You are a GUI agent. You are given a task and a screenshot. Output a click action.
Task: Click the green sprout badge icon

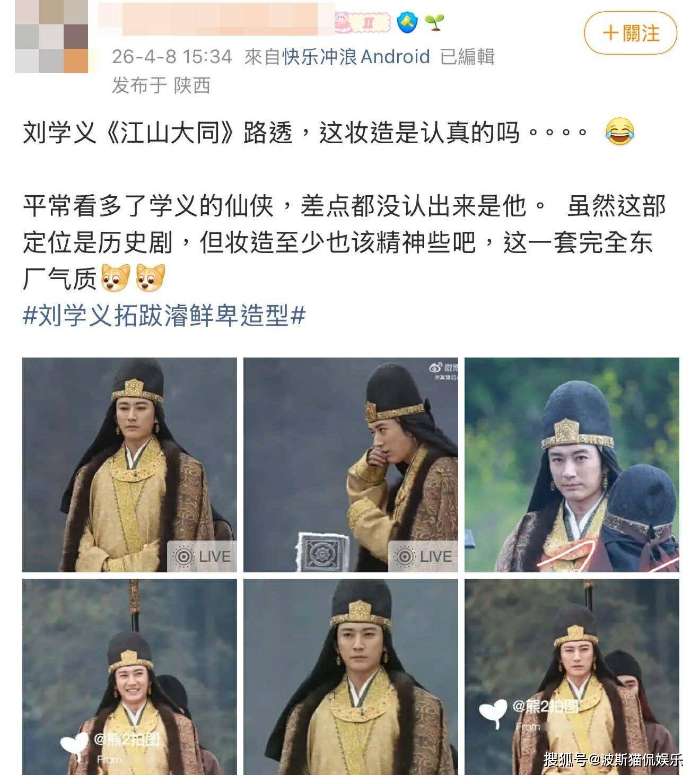tap(434, 22)
